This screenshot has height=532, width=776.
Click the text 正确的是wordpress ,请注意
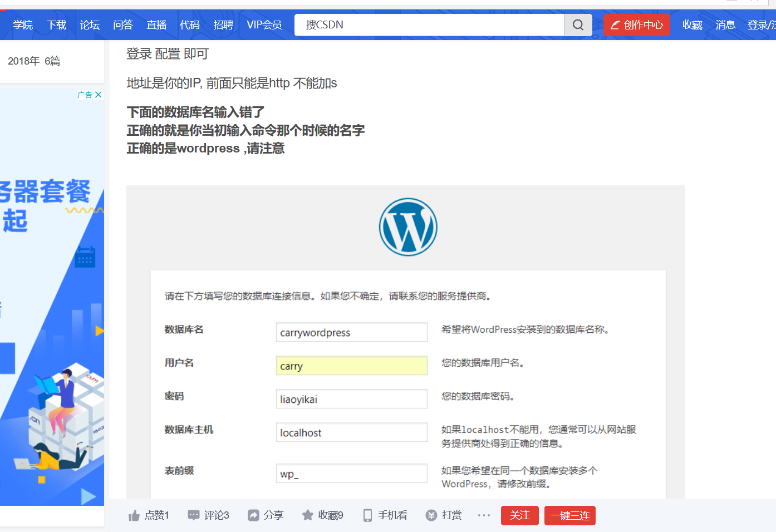pyautogui.click(x=205, y=149)
